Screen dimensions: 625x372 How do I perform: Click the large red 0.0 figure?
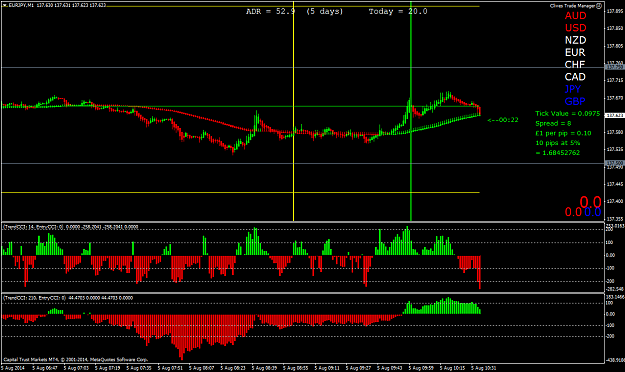(x=590, y=202)
